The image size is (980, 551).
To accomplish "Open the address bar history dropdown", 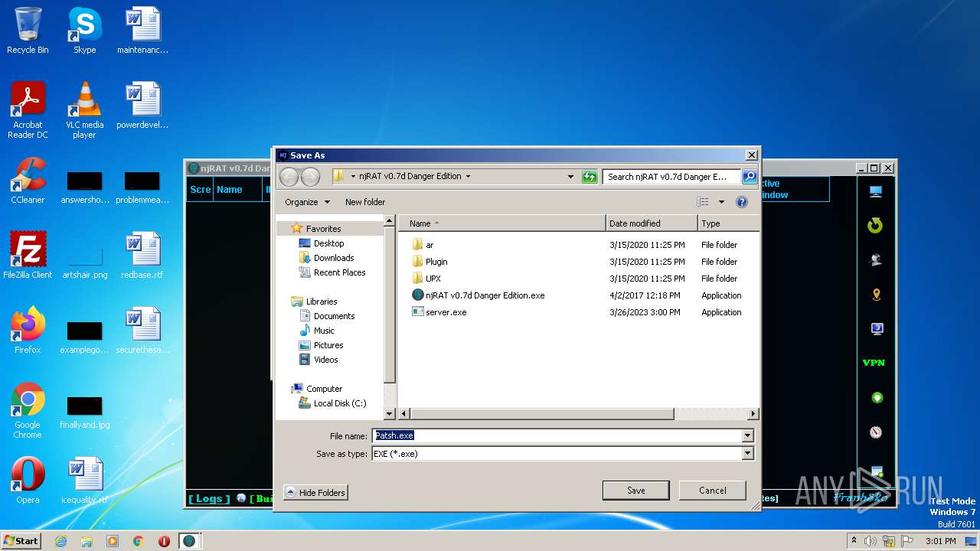I will [570, 177].
